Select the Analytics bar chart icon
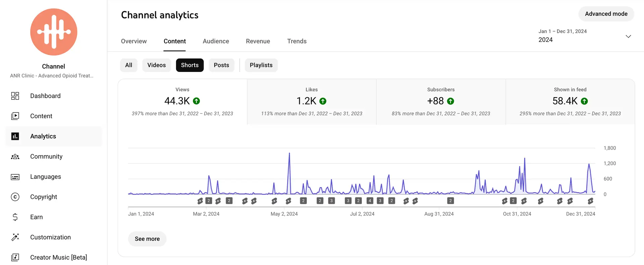 15,136
